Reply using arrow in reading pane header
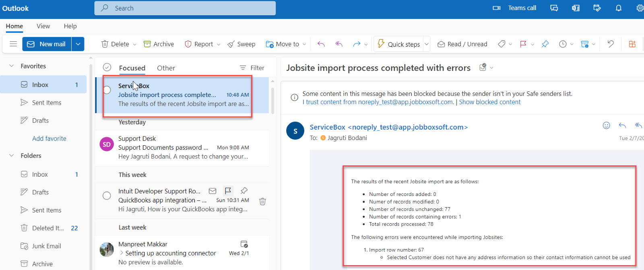 pyautogui.click(x=622, y=126)
